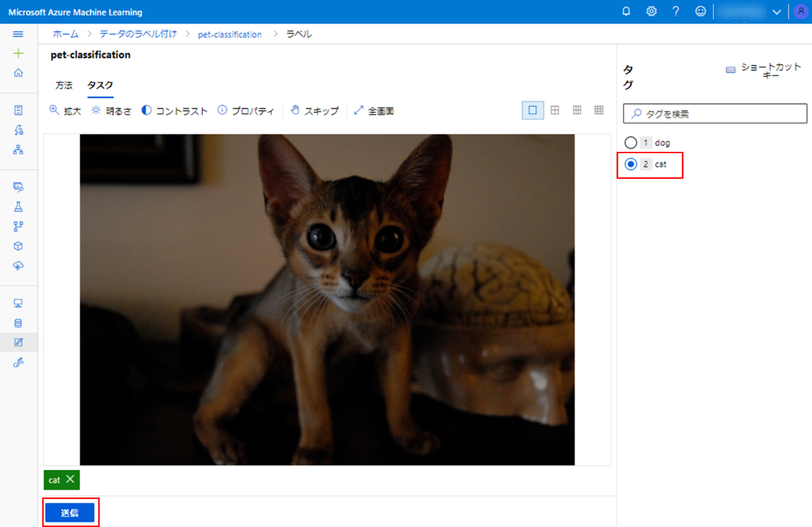Screen dimensions: 812x527
Task: Open Compute monitor icon in sidebar
Action: coord(18,304)
